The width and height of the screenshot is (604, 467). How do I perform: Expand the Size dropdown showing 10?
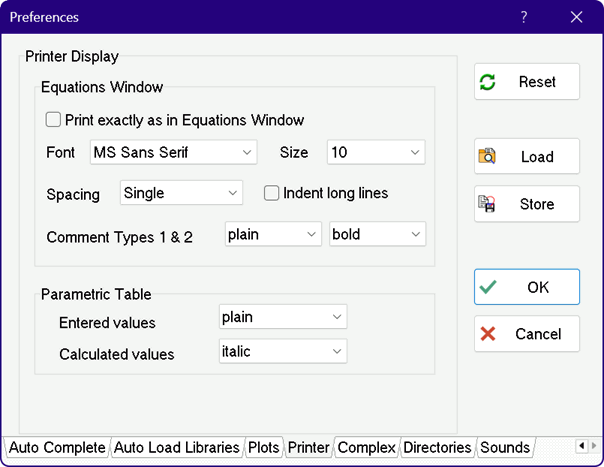[x=376, y=153]
